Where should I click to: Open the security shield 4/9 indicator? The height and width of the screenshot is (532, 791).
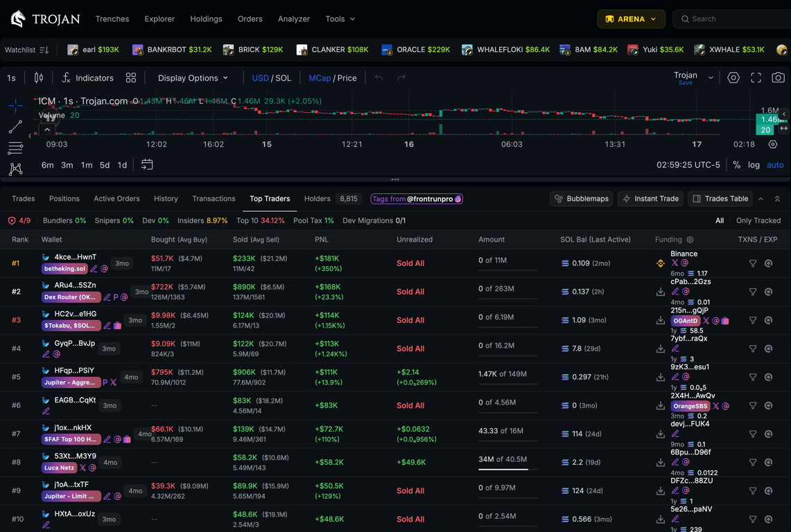pyautogui.click(x=19, y=220)
